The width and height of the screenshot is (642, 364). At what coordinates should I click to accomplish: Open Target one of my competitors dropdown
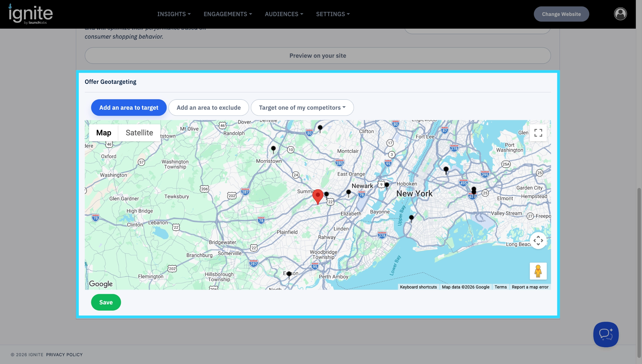[302, 108]
